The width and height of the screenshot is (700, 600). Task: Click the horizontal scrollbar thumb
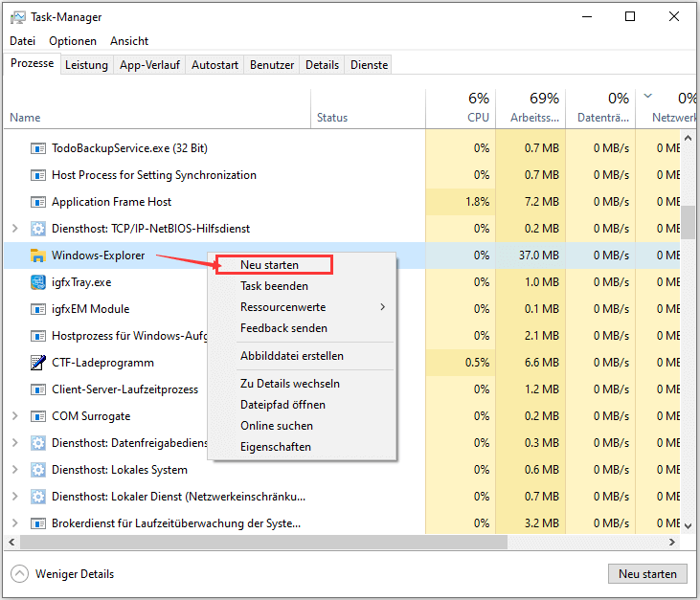(x=263, y=542)
